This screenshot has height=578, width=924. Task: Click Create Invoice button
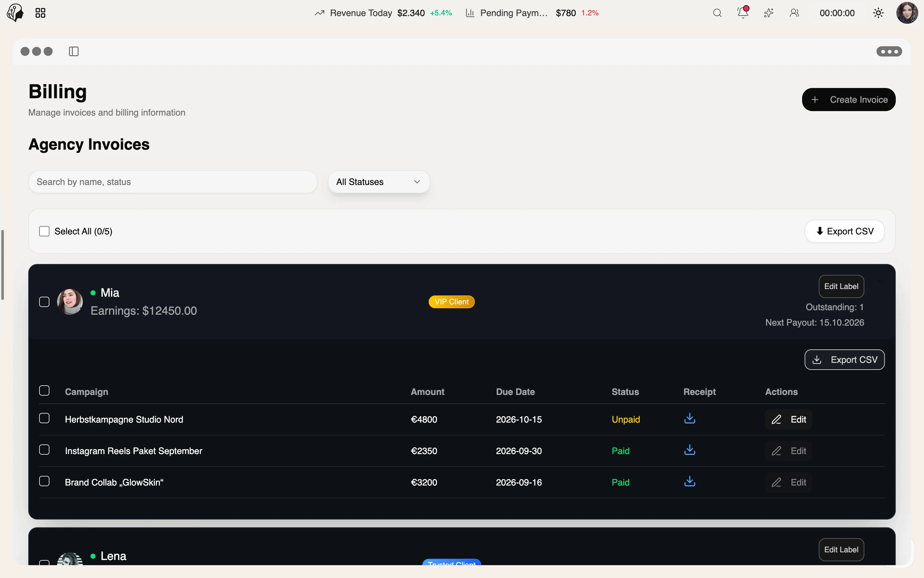click(848, 100)
